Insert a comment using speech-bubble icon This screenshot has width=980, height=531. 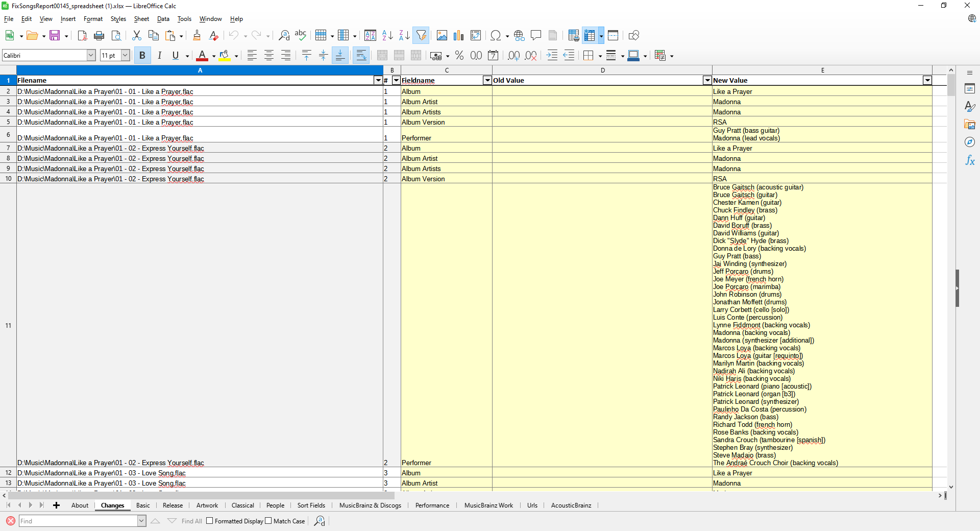tap(536, 35)
